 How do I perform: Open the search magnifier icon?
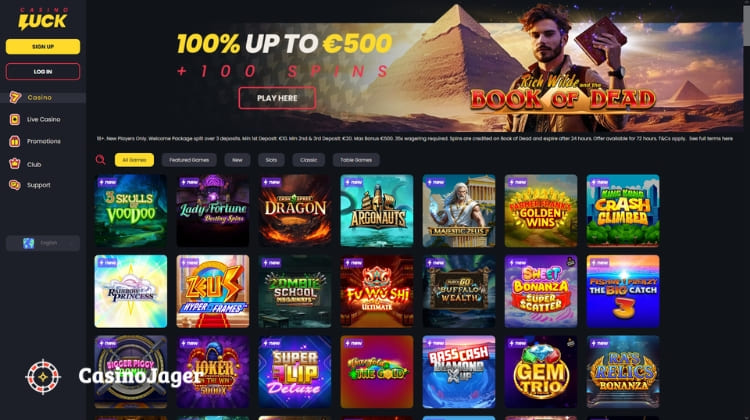(x=100, y=160)
